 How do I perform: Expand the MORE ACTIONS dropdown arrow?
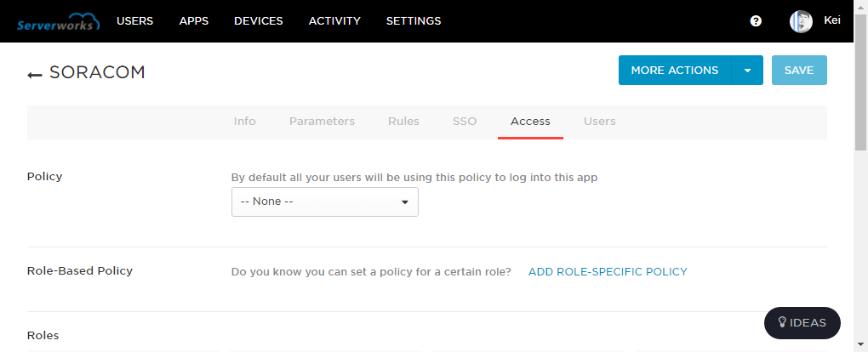coord(747,71)
